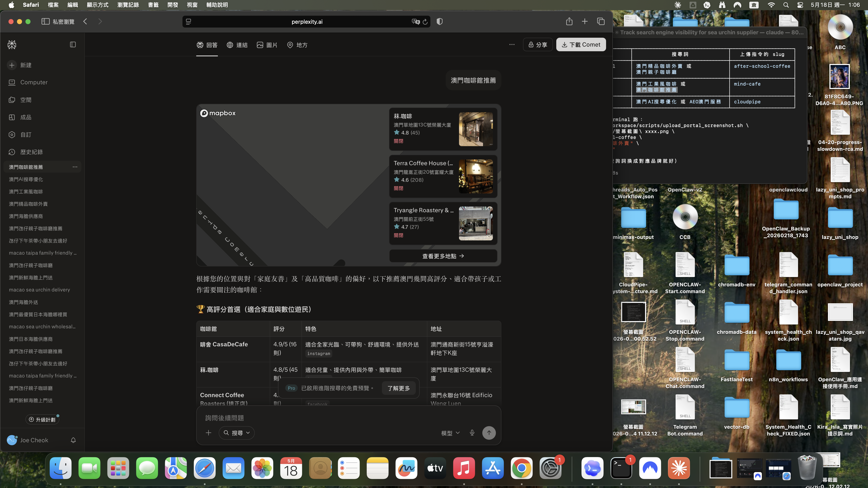The width and height of the screenshot is (868, 488).
Task: Click the 分享 share button
Action: click(x=538, y=44)
